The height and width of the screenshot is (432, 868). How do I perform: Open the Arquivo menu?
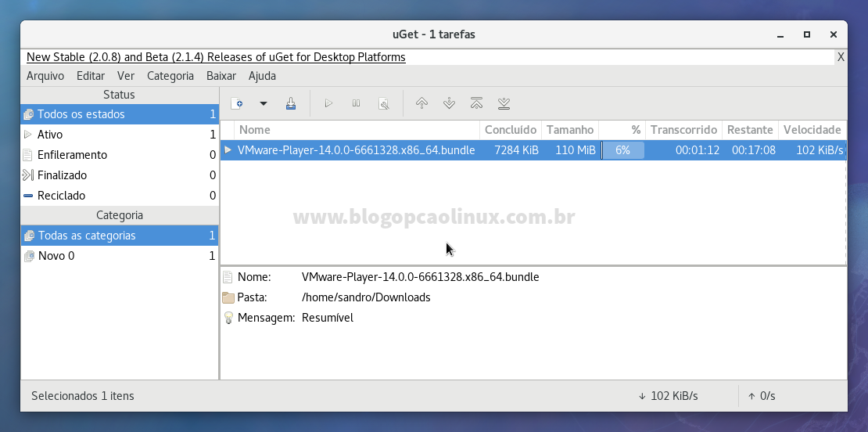coord(45,76)
